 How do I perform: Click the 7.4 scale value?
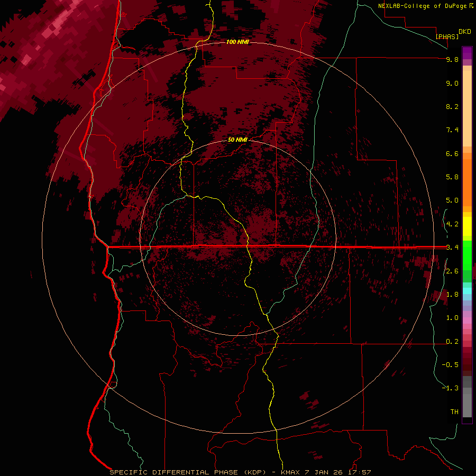click(x=452, y=130)
